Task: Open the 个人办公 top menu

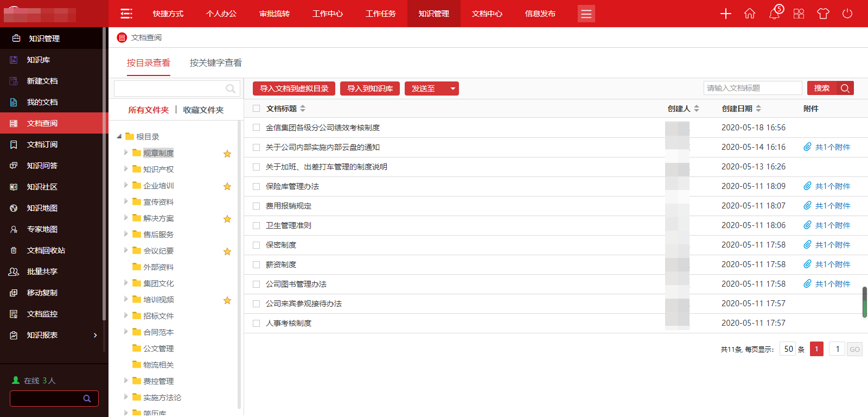Action: pyautogui.click(x=221, y=14)
